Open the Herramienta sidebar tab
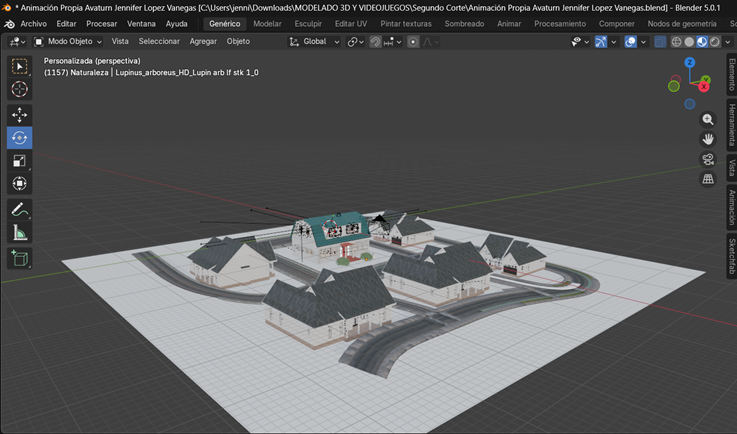This screenshot has width=737, height=434. 731,125
